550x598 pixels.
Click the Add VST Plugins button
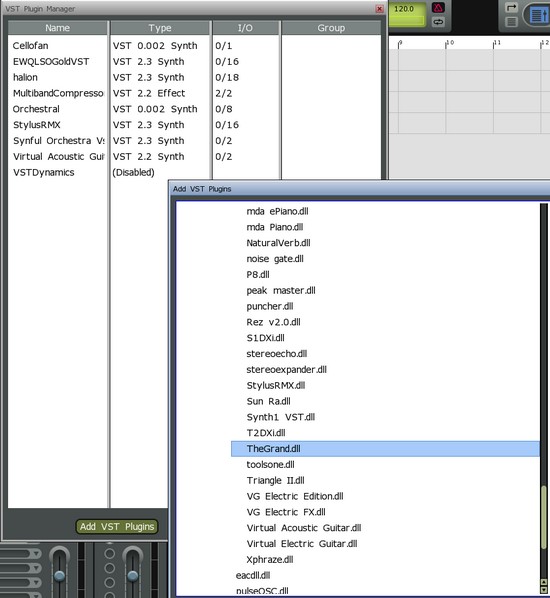click(117, 527)
